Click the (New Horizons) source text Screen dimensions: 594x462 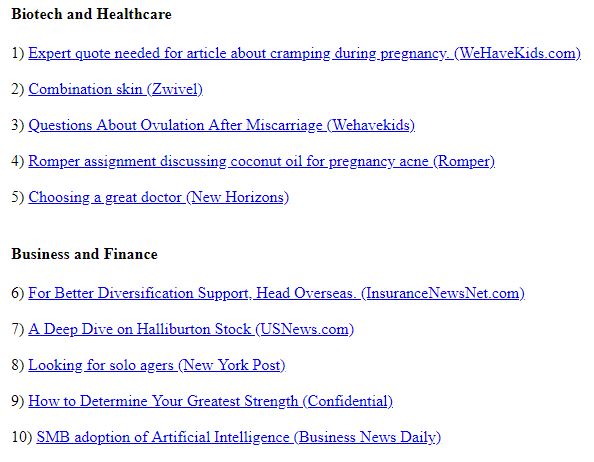(238, 197)
